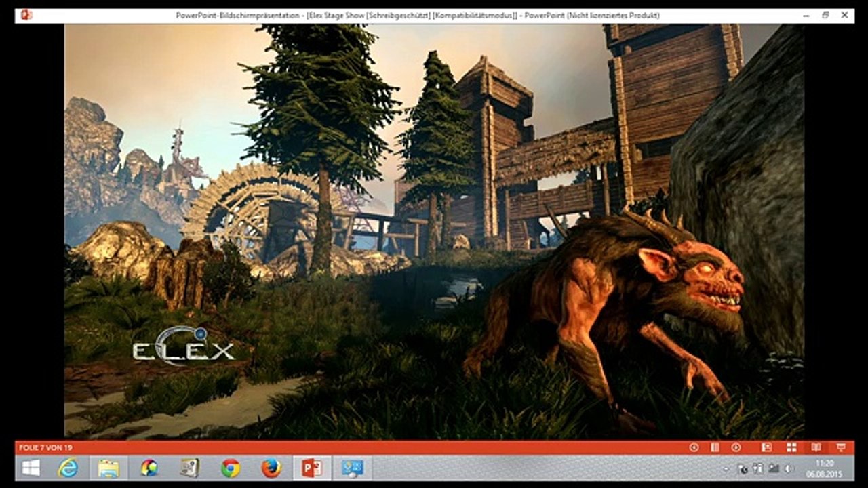The height and width of the screenshot is (488, 868).
Task: Switch to Normal view in status bar
Action: click(x=767, y=447)
